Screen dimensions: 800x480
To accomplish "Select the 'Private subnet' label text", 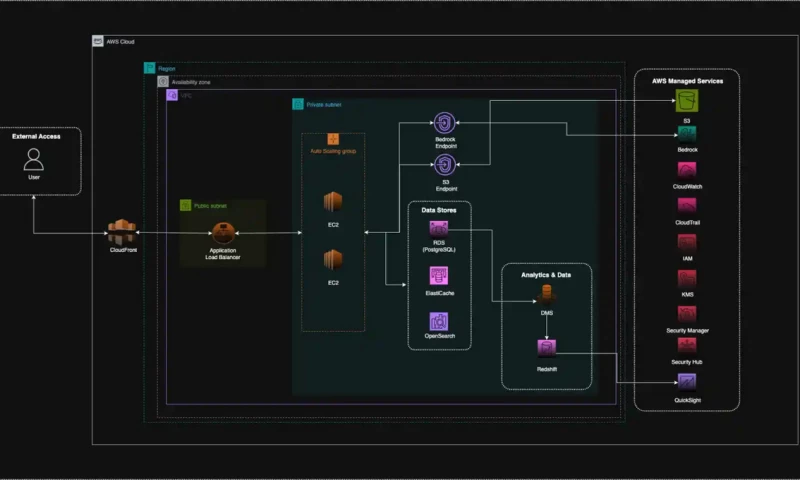I will coord(324,105).
